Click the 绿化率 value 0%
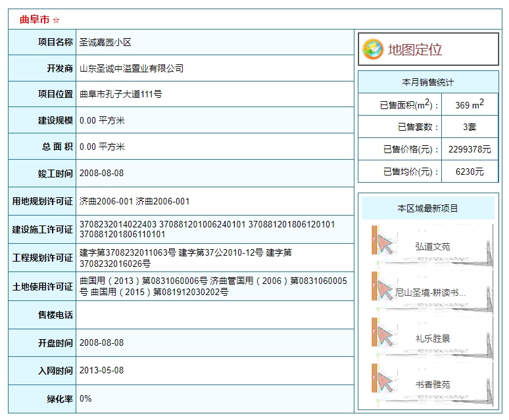The image size is (509, 420). 85,398
